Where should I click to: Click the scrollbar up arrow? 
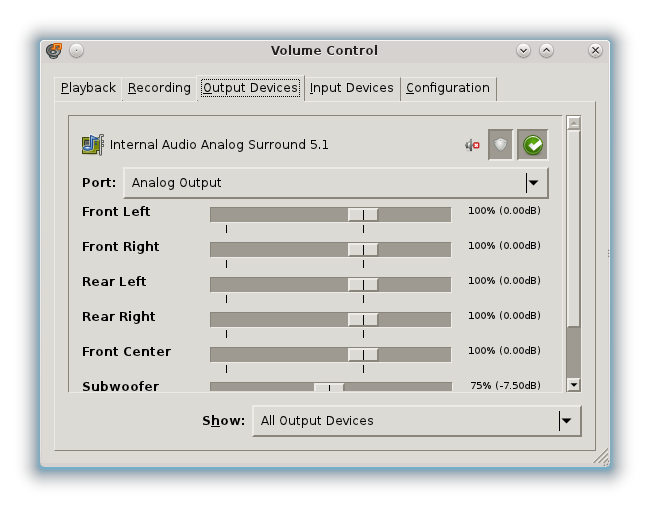click(x=573, y=123)
